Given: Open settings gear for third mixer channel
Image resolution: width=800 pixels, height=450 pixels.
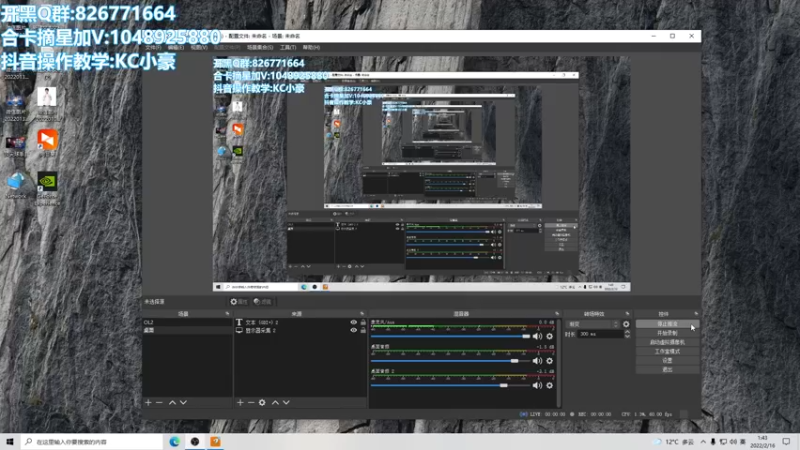Looking at the screenshot, I should [549, 385].
